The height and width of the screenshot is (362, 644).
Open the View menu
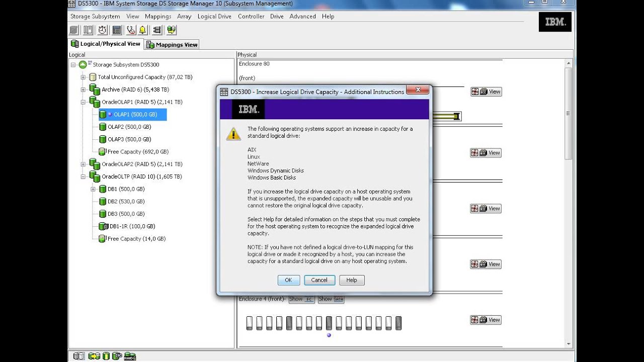(x=133, y=16)
